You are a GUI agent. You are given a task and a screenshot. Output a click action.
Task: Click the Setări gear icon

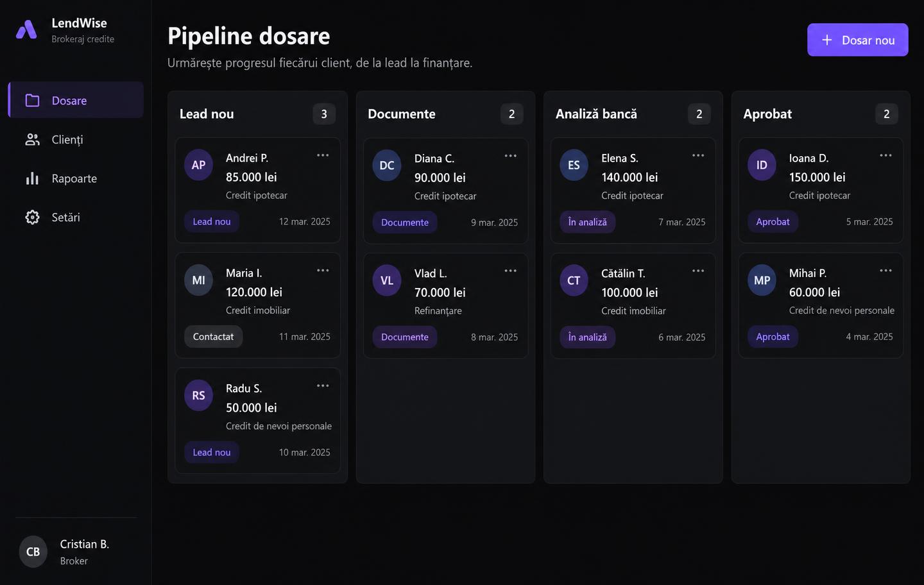32,217
